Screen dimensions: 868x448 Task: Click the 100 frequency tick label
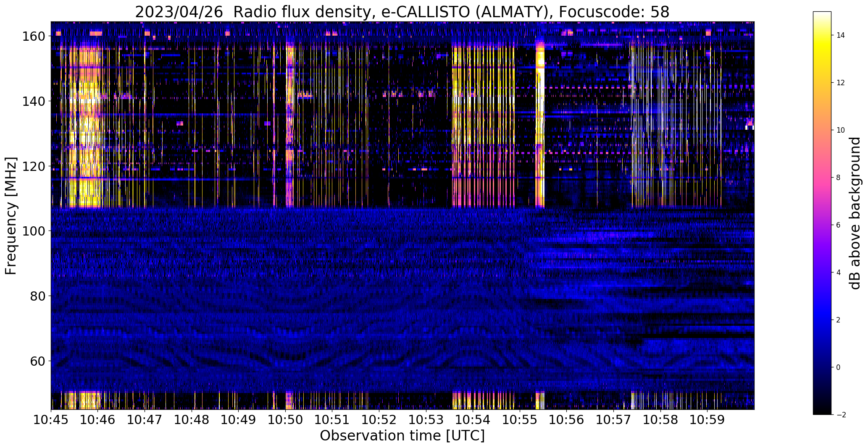pos(35,231)
